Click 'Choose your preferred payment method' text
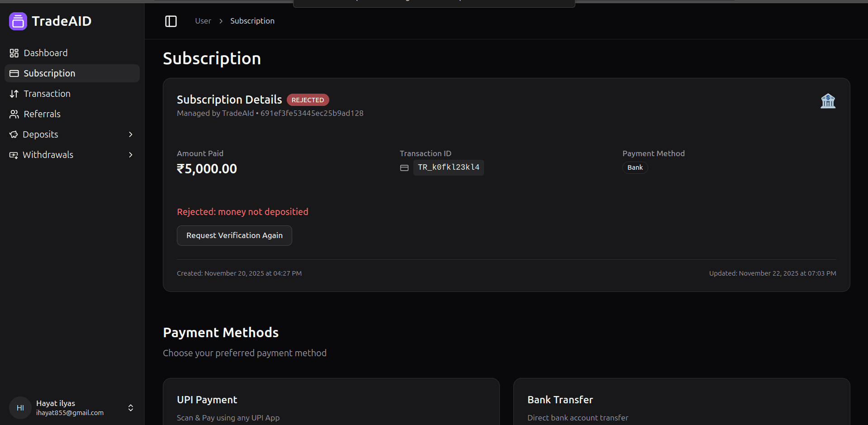 click(x=245, y=353)
